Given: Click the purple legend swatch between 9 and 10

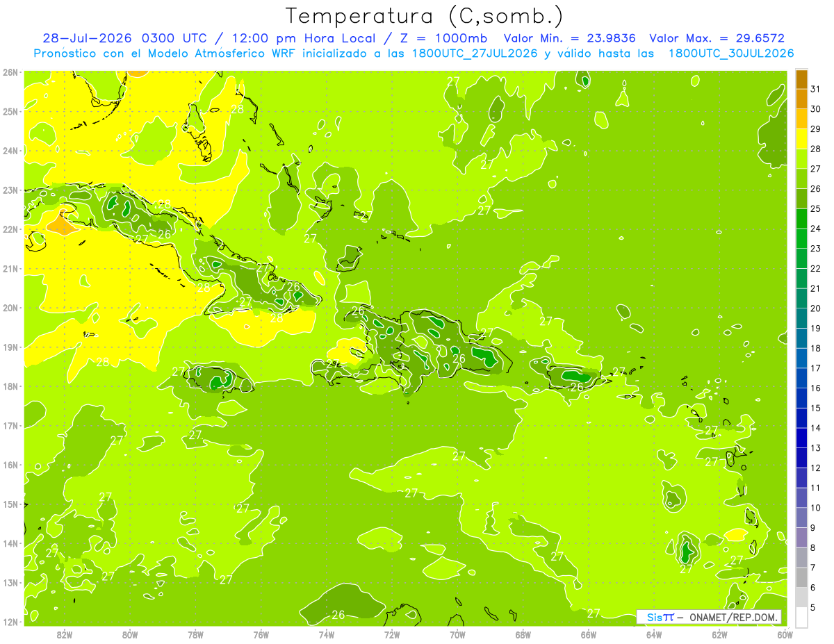Looking at the screenshot, I should (x=801, y=518).
